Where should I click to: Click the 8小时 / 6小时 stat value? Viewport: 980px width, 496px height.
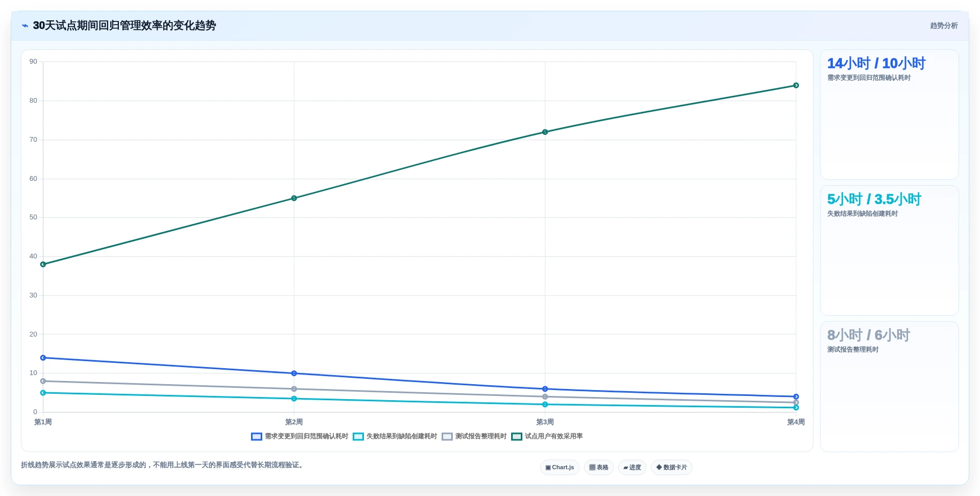(869, 335)
